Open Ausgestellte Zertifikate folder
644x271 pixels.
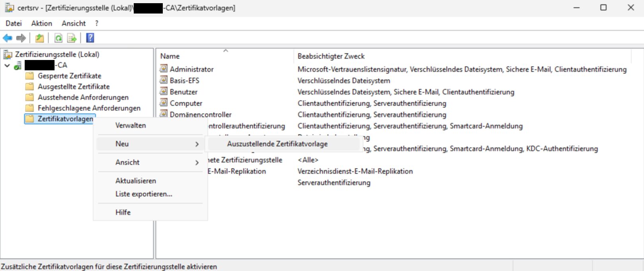coord(73,87)
